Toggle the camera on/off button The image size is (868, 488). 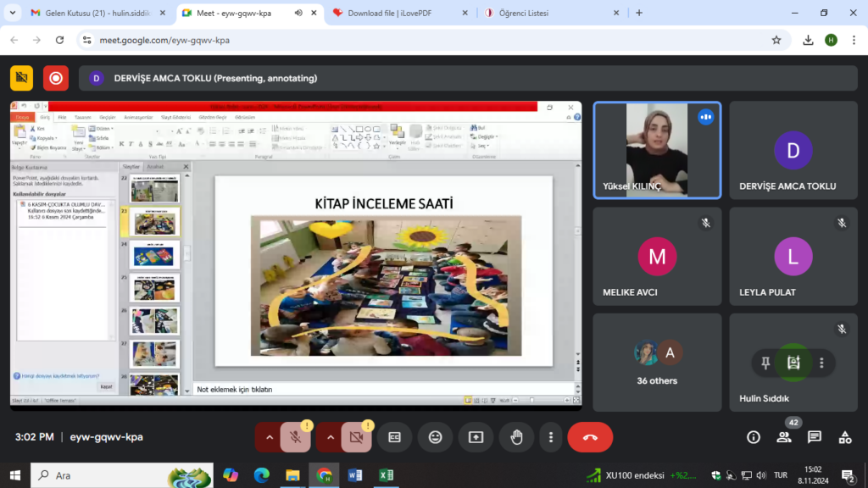click(x=356, y=437)
